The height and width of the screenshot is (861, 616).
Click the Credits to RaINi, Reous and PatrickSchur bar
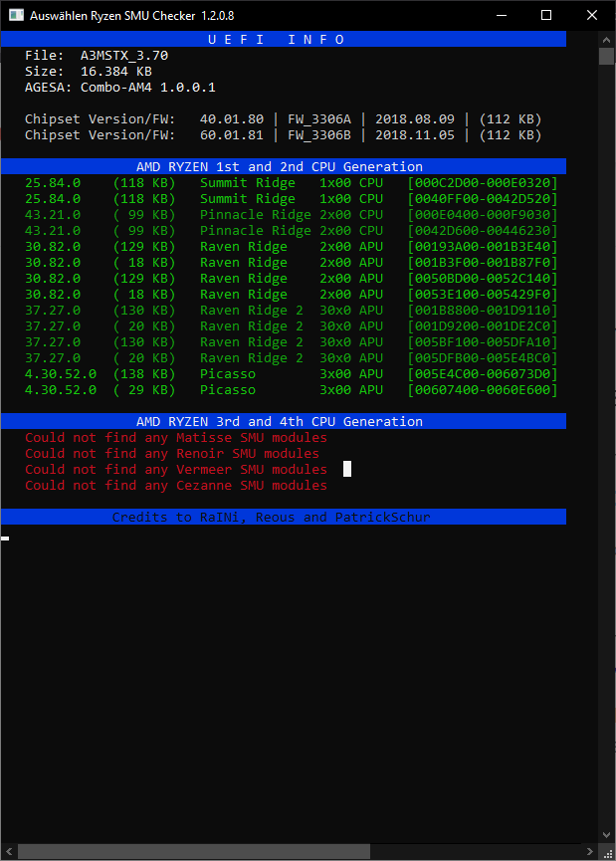(x=284, y=518)
